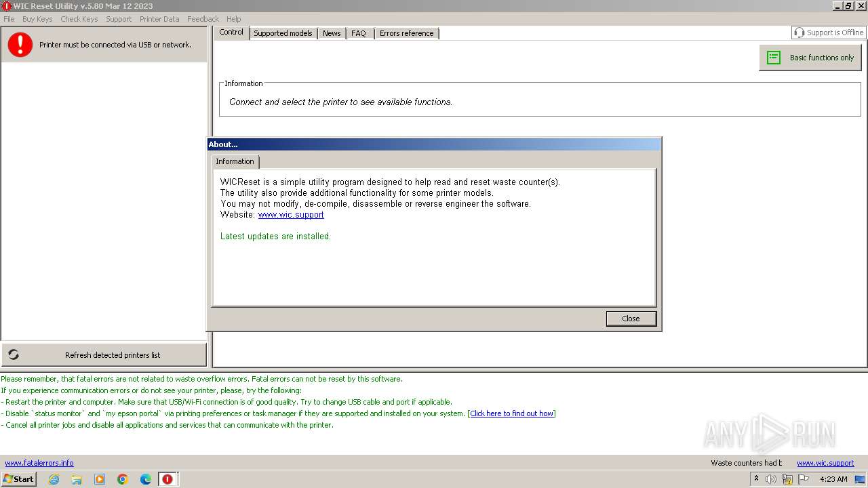Open the Click here to find out how link
Viewport: 868px width, 488px height.
[x=512, y=413]
